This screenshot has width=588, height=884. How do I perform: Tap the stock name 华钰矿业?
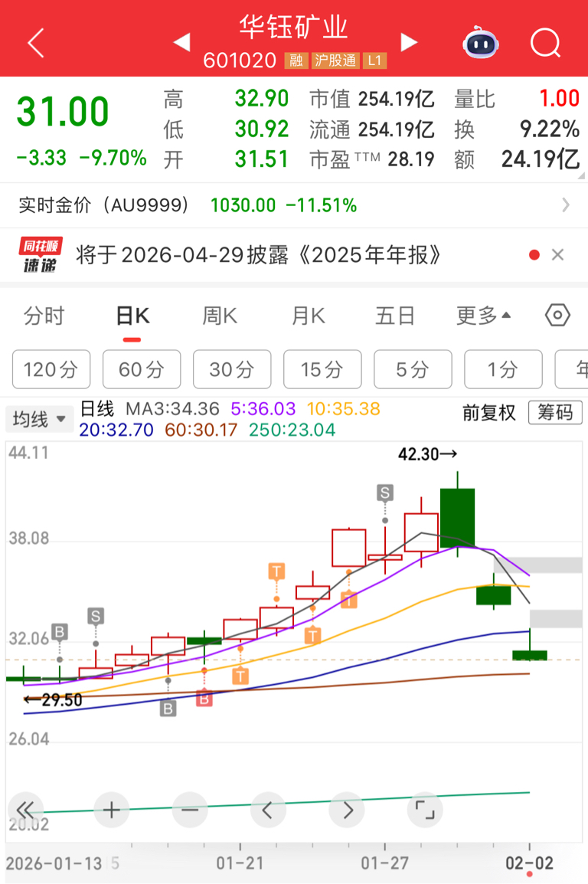pyautogui.click(x=293, y=27)
